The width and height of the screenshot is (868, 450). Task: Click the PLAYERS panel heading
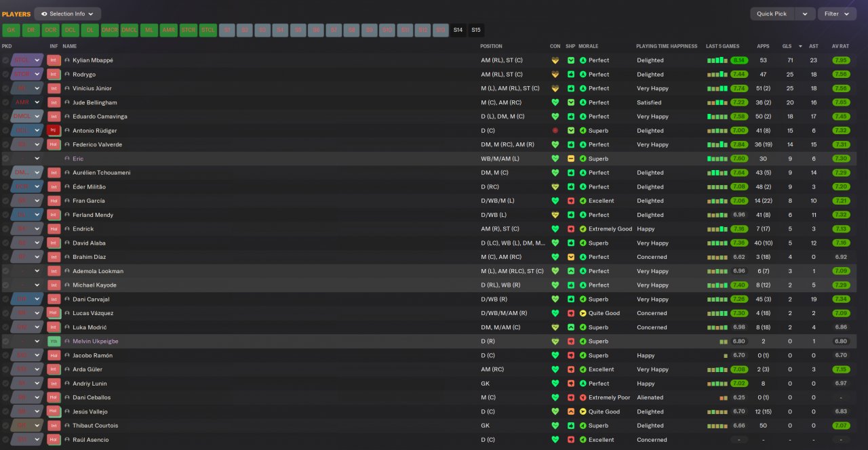[x=16, y=14]
